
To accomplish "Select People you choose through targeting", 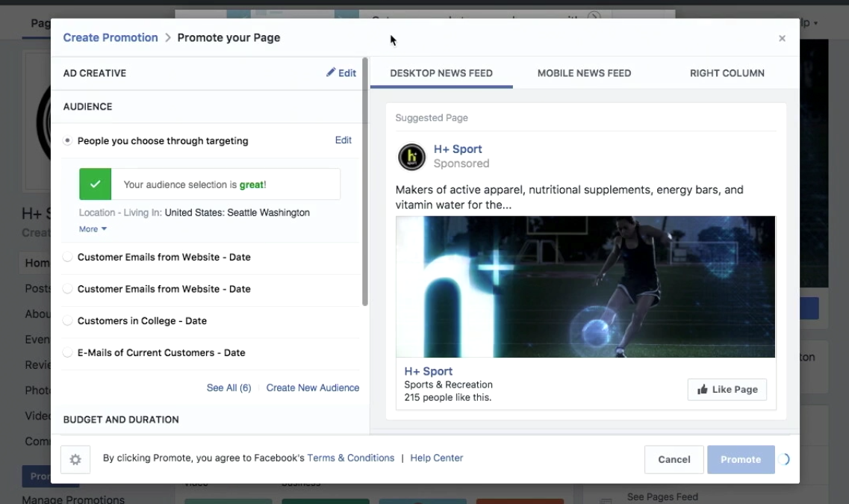I will click(x=67, y=141).
